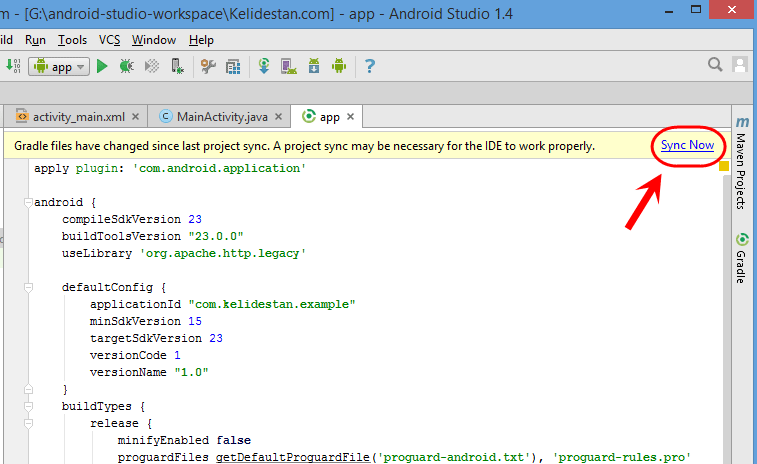
Task: Open the AVD Manager icon
Action: pos(289,66)
